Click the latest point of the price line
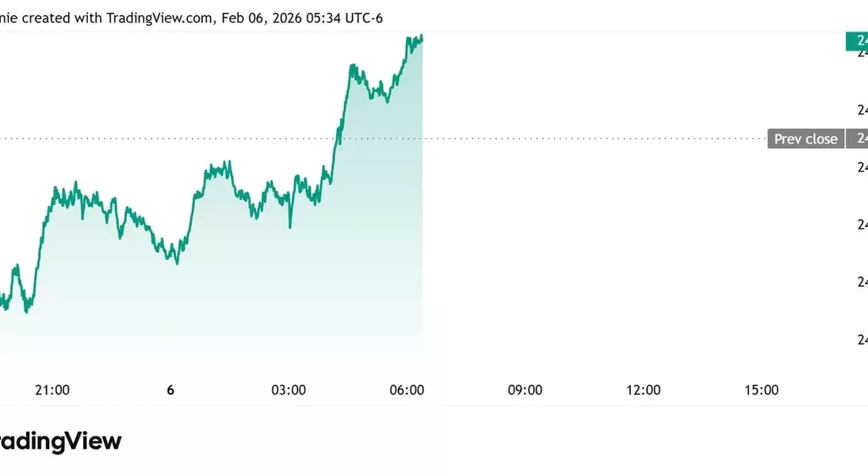This screenshot has width=868, height=476. coord(422,37)
